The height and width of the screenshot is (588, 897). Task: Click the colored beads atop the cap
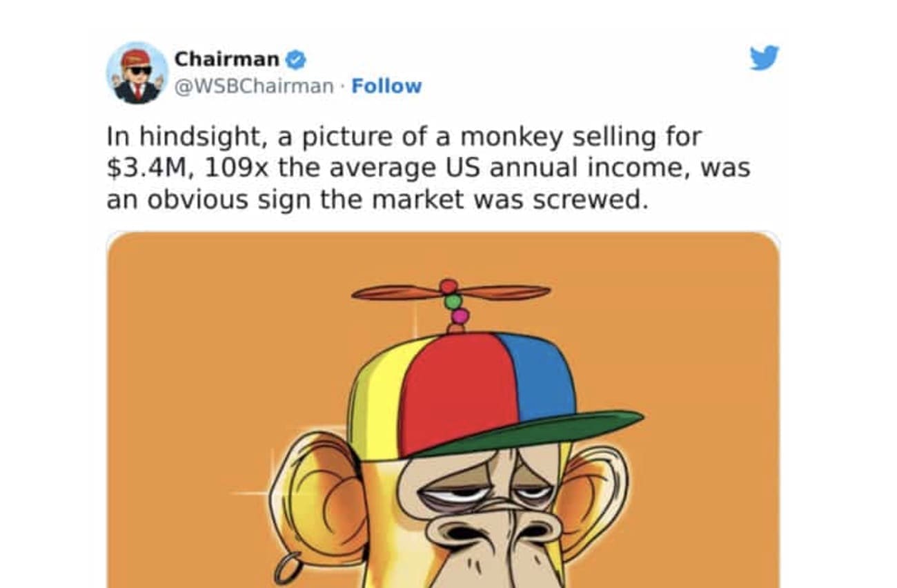click(453, 304)
